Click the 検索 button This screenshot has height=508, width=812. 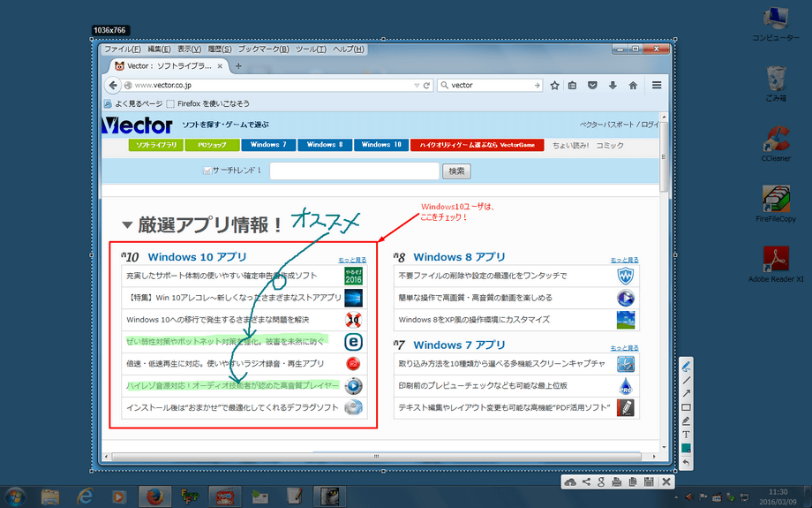pos(456,171)
